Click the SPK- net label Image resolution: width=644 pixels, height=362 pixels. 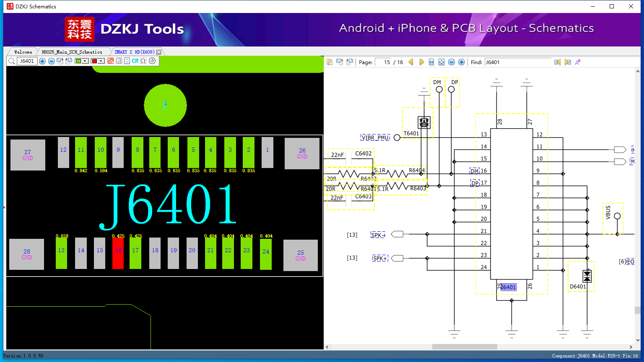click(378, 235)
